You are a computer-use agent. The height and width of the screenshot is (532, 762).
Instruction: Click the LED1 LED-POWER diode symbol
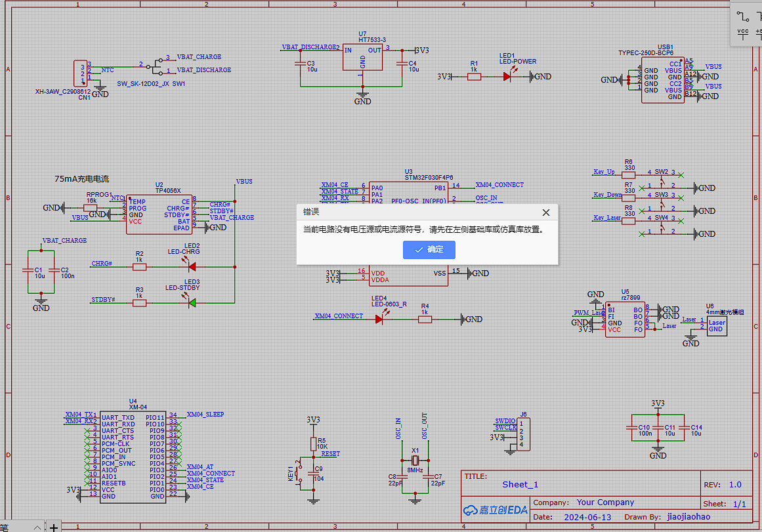click(x=507, y=77)
